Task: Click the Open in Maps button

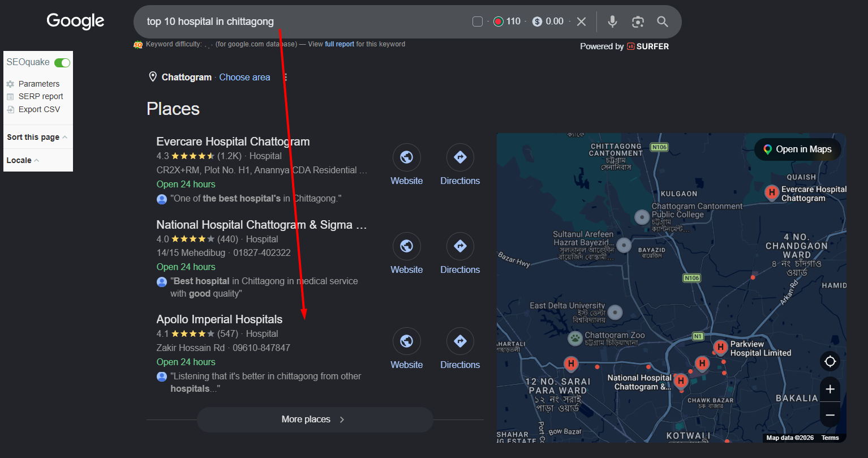Action: pyautogui.click(x=798, y=149)
